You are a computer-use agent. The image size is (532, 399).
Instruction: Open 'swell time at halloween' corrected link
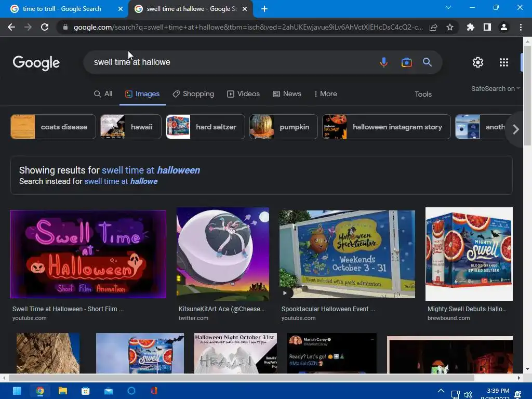pyautogui.click(x=151, y=170)
